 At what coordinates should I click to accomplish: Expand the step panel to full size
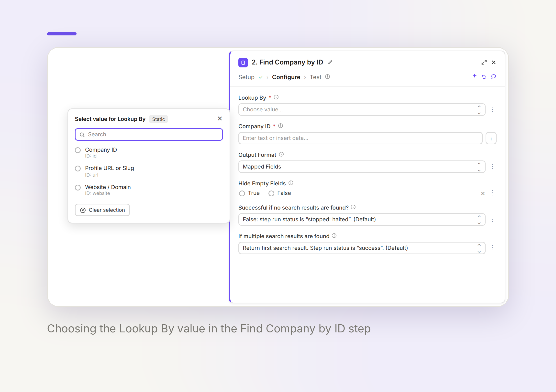pos(484,62)
